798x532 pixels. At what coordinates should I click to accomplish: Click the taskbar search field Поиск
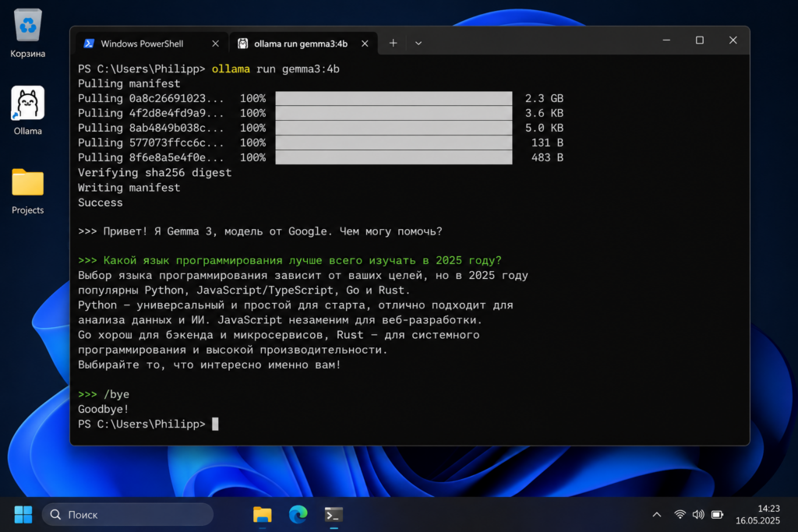[128, 515]
